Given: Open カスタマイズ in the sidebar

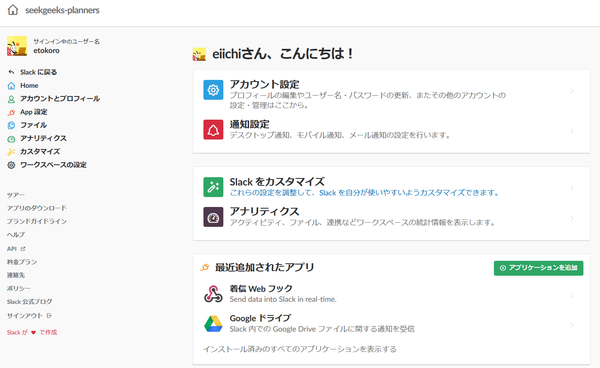Looking at the screenshot, I should [x=40, y=151].
